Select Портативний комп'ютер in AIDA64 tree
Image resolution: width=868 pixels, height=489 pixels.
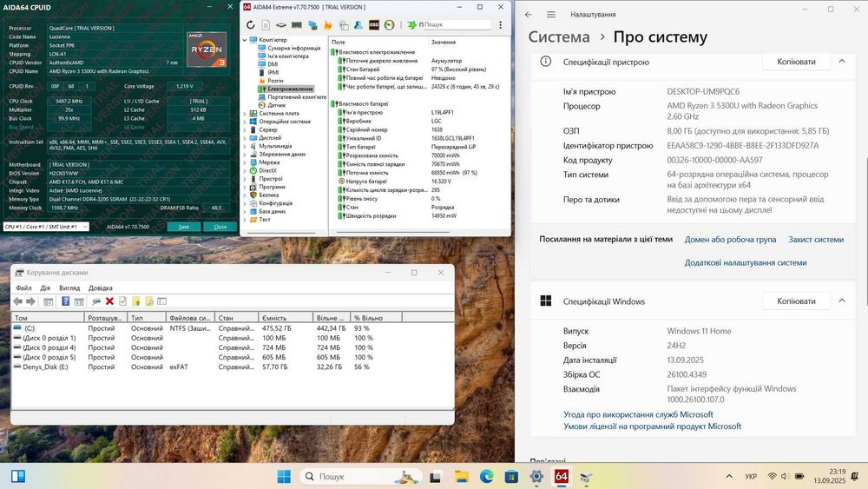point(297,97)
